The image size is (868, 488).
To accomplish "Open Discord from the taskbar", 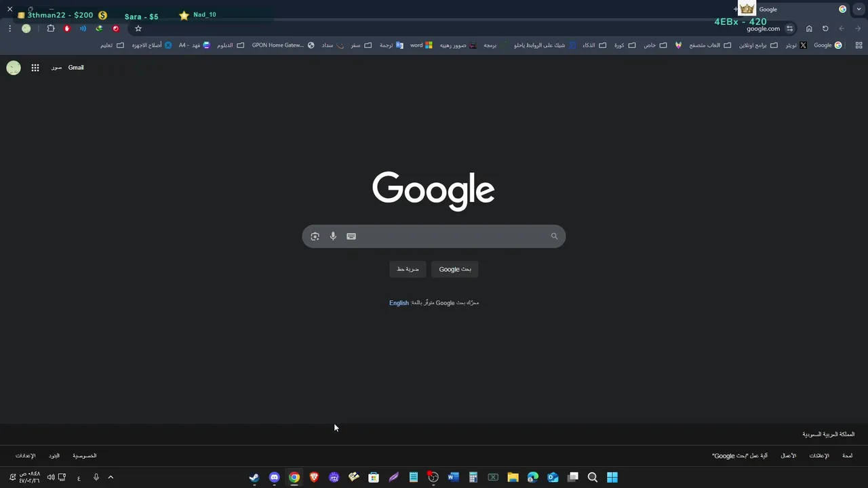I will [274, 477].
